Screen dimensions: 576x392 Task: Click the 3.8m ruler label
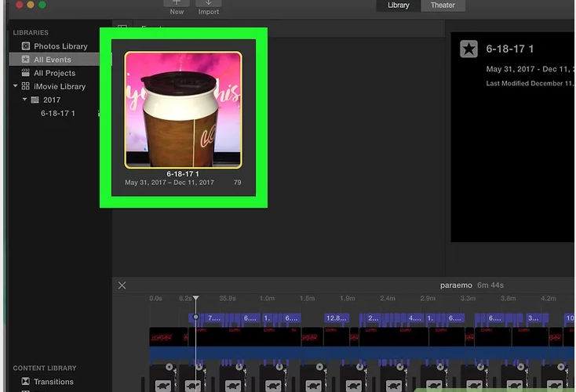coord(508,299)
